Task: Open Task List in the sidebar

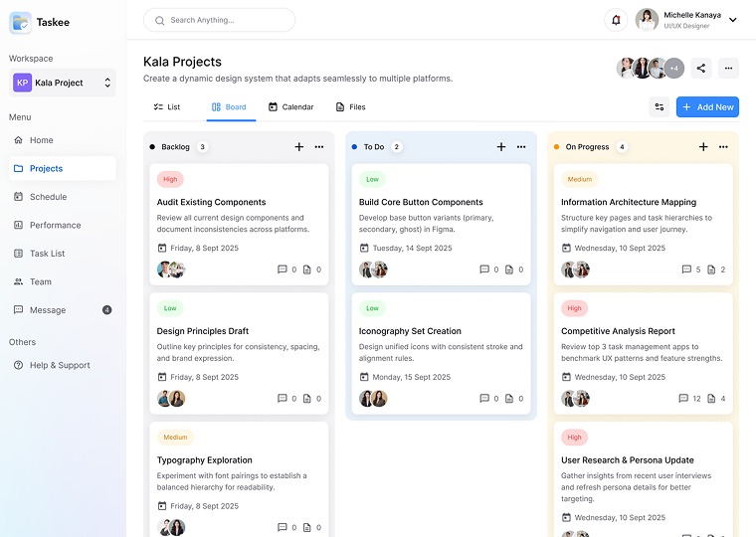Action: 63,254
